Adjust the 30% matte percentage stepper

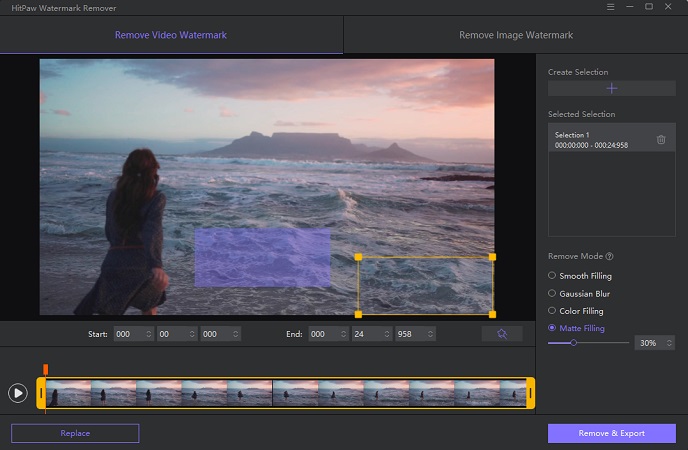tap(669, 343)
